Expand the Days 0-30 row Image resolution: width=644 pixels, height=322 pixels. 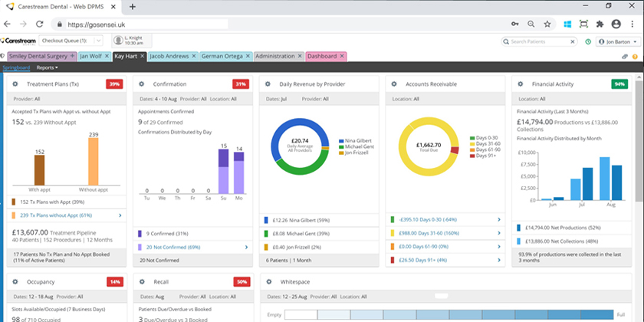point(499,220)
